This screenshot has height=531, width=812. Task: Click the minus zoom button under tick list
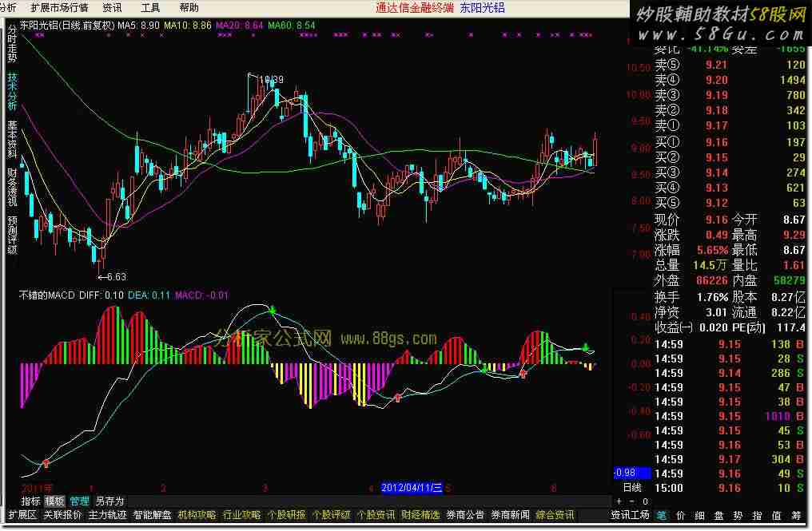coord(632,501)
